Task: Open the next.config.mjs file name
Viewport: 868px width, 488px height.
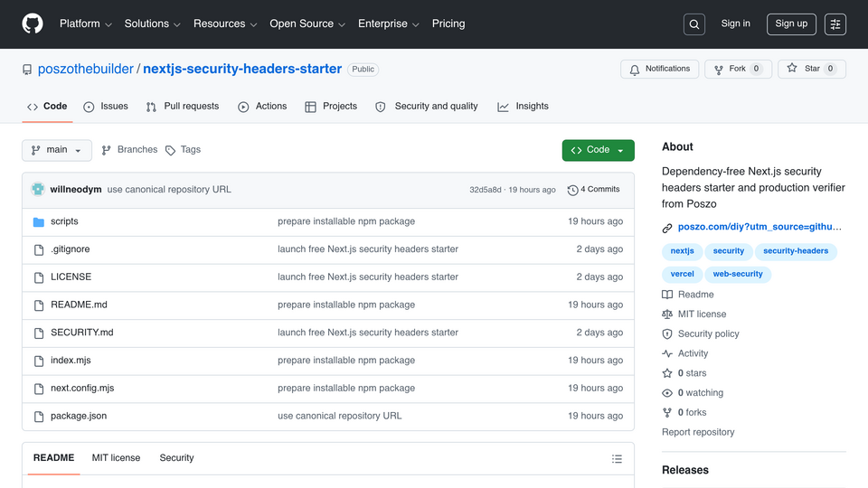Action: (82, 389)
